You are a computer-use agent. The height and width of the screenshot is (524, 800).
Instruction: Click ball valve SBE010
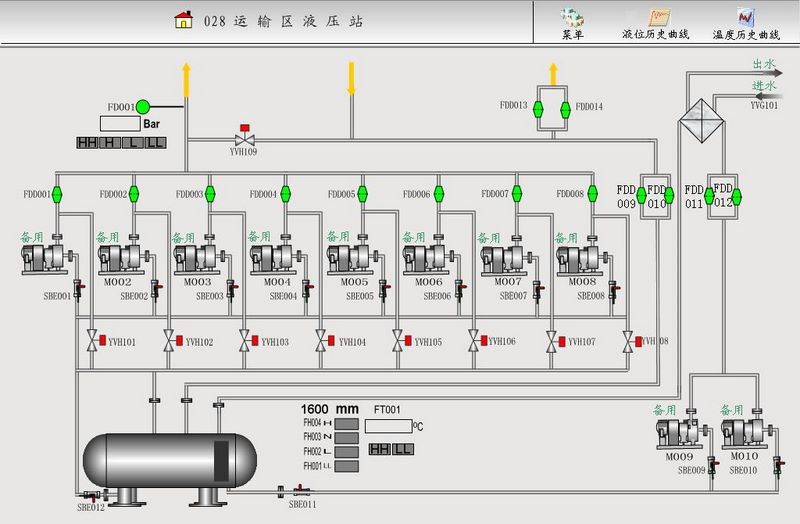[778, 465]
